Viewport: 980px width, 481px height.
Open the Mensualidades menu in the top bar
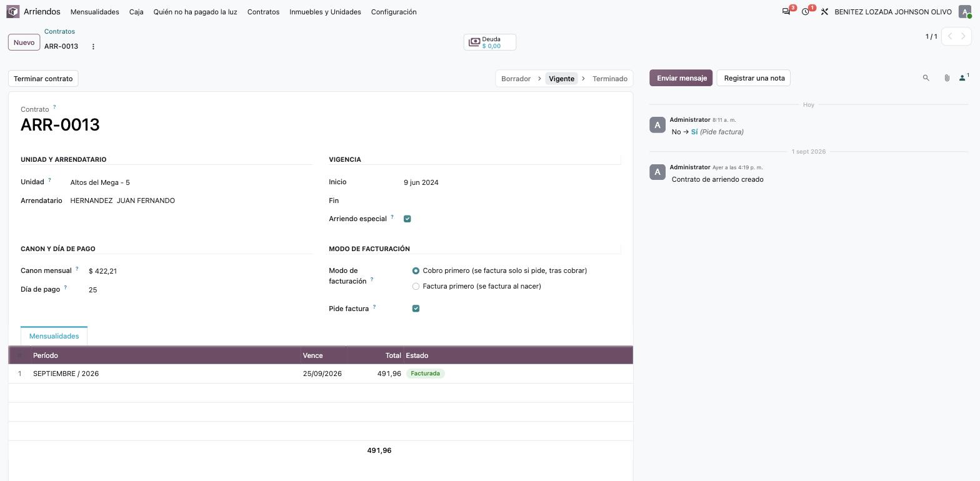[95, 12]
